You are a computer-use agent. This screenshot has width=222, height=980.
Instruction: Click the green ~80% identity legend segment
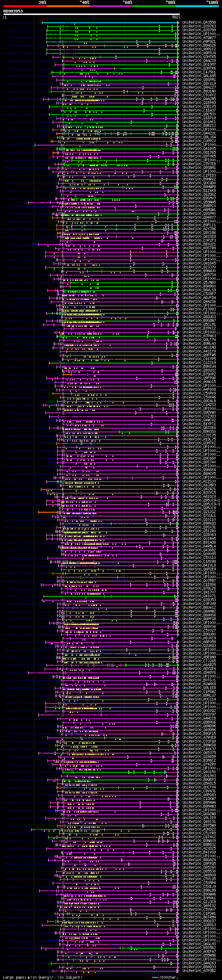tap(154, 6)
